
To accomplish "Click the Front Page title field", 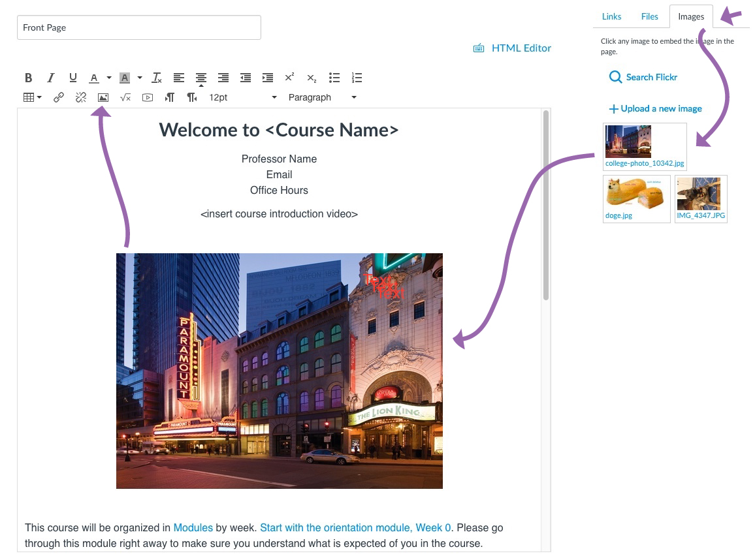I will click(x=139, y=27).
